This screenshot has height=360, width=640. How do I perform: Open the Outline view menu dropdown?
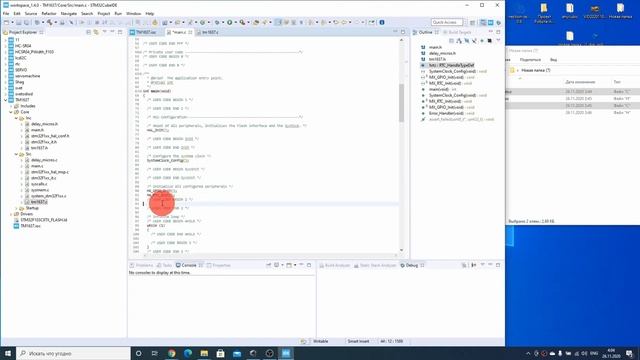click(498, 41)
